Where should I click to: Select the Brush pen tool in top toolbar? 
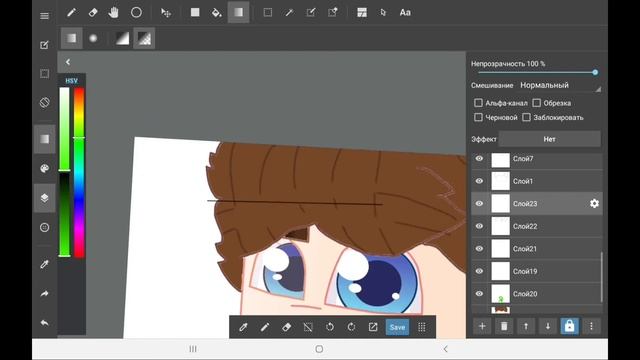pyautogui.click(x=71, y=13)
